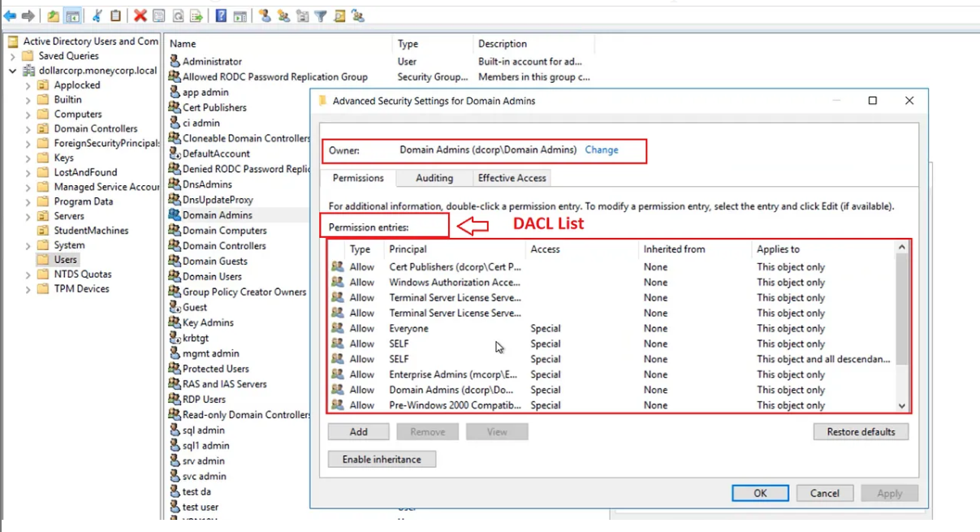Click the Back arrow in toolbar
The width and height of the screenshot is (980, 532).
[10, 15]
